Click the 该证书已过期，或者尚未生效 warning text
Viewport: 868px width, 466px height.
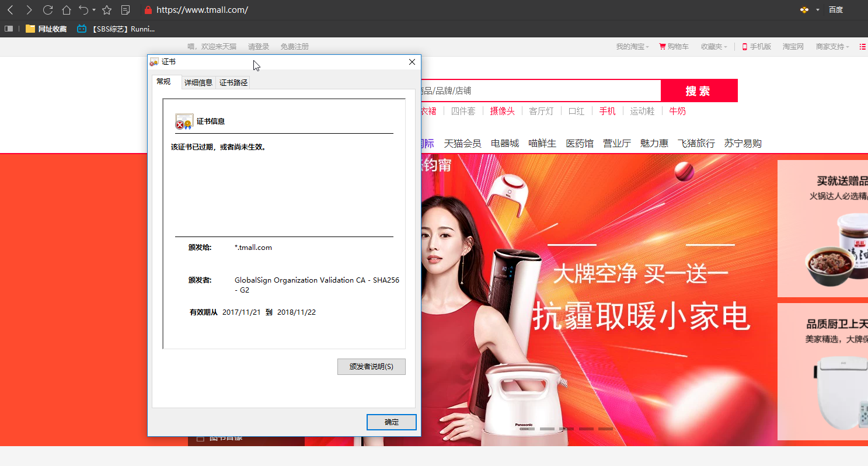[x=218, y=147]
